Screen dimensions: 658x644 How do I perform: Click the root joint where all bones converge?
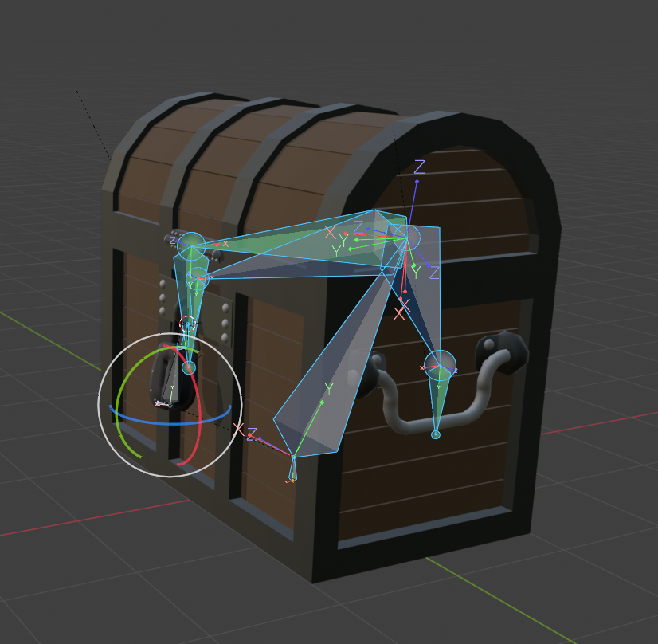click(x=405, y=237)
